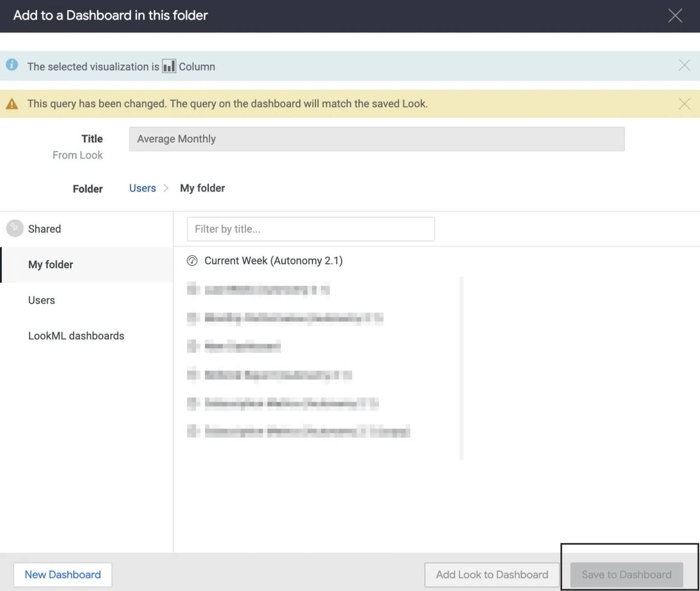Select Current Week (Autonomy 2.1) dashboard
Viewport: 700px width, 591px height.
tap(273, 261)
